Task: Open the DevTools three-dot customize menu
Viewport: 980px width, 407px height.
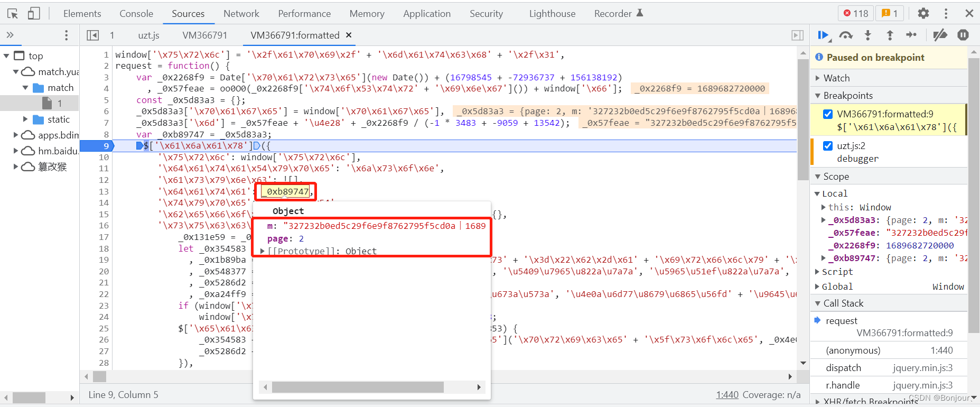Action: click(x=946, y=13)
